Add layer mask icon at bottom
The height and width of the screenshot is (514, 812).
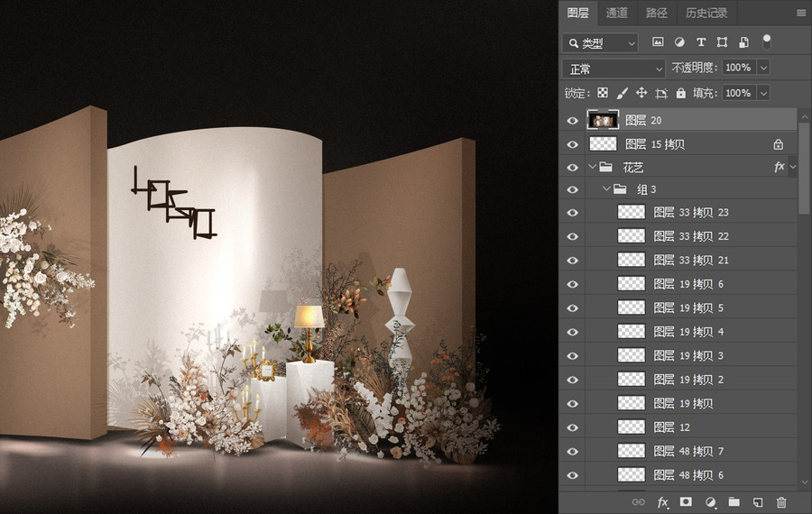686,501
